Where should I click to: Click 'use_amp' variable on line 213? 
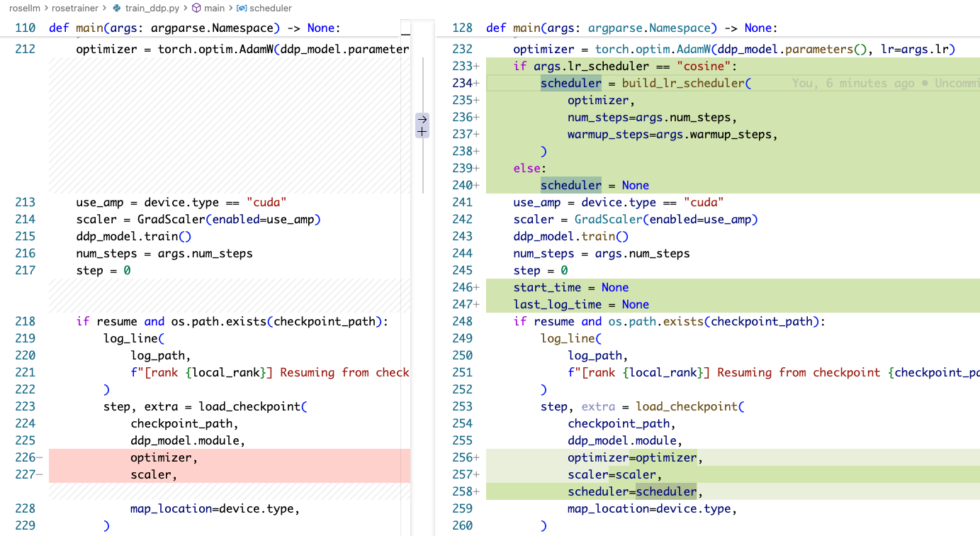(x=100, y=202)
